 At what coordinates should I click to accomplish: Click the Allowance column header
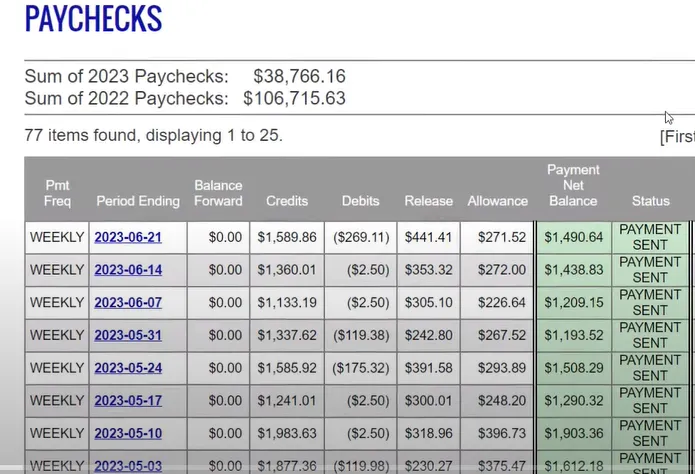pyautogui.click(x=497, y=201)
